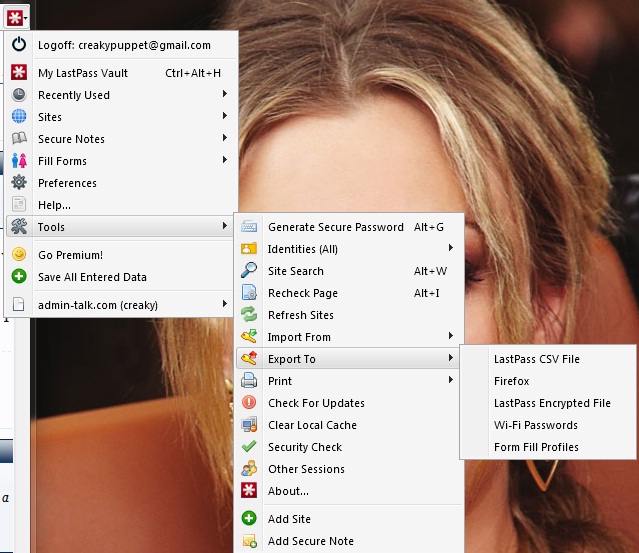
Task: Expand the Print submenu arrow
Action: click(450, 380)
